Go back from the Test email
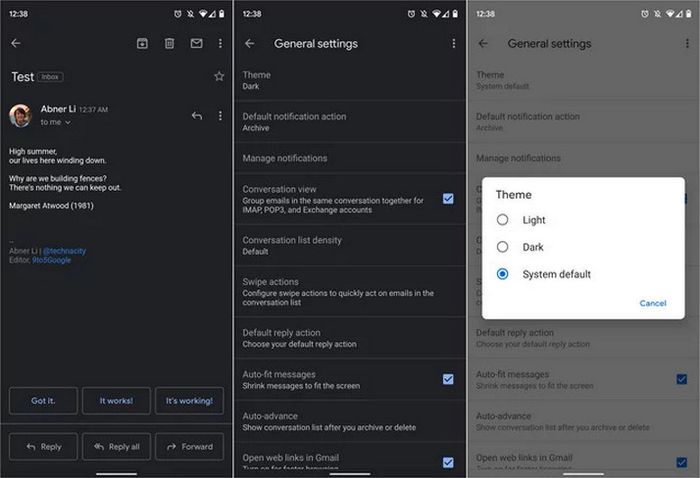Image resolution: width=700 pixels, height=478 pixels. pos(16,43)
